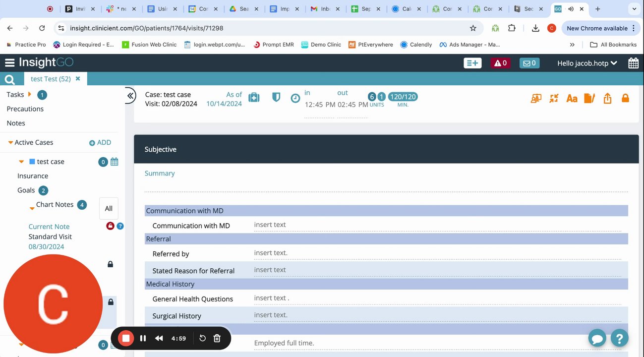644x357 pixels.
Task: Click the orange padlock in the visit header
Action: point(625,98)
